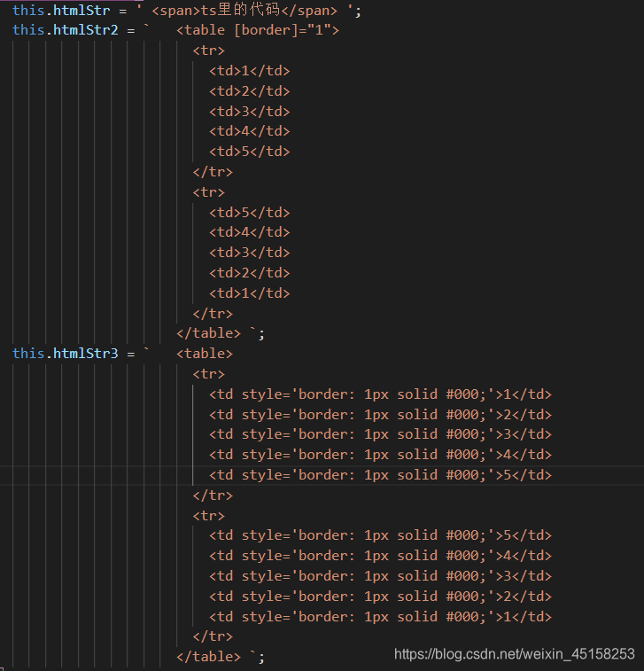
Task: Click styled td containing 1 in htmlStr3's first row
Action: click(x=380, y=394)
